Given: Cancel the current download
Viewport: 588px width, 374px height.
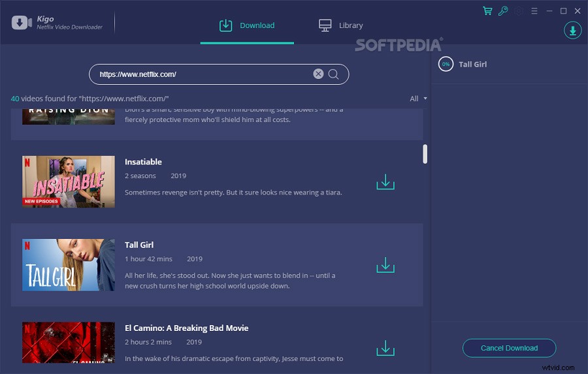Looking at the screenshot, I should [509, 348].
